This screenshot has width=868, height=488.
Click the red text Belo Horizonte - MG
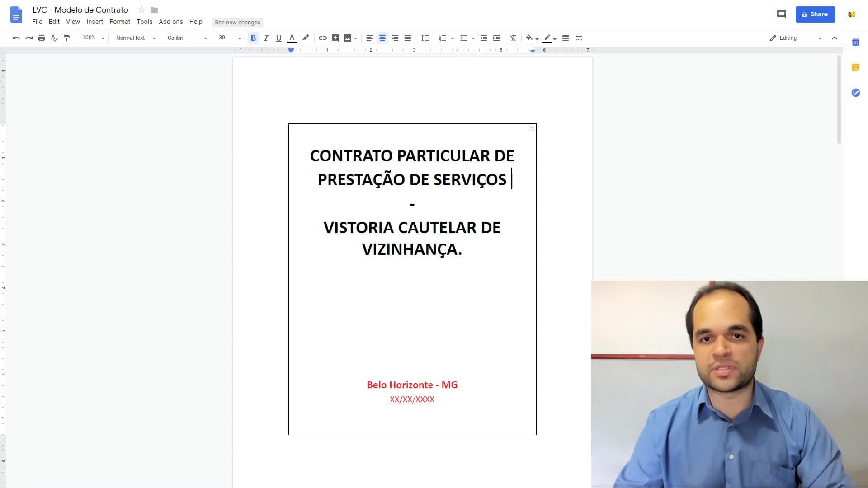(412, 385)
